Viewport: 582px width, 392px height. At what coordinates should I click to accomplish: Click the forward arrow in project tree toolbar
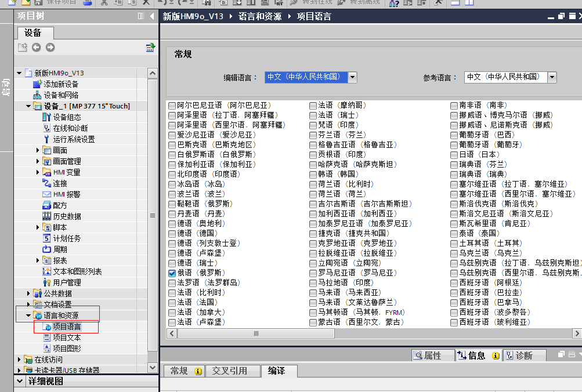pyautogui.click(x=50, y=48)
